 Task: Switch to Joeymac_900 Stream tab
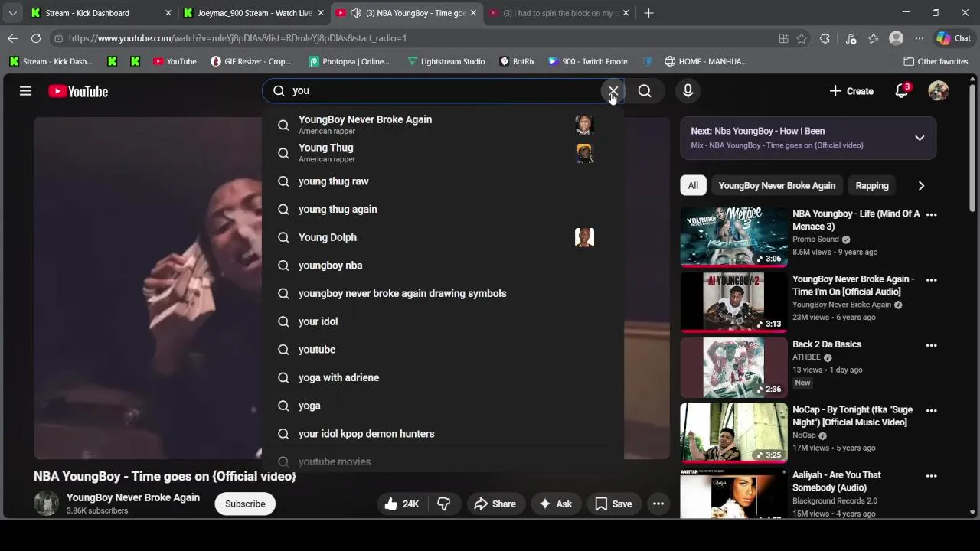tap(254, 13)
